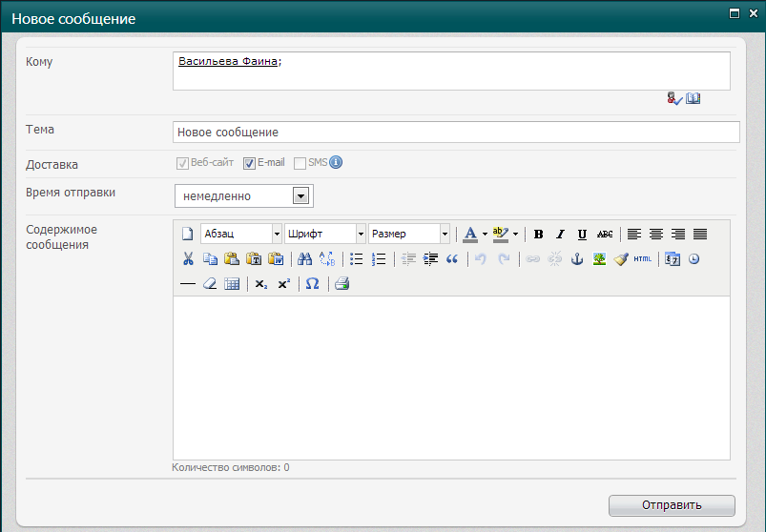
Task: Copy the selection
Action: click(210, 258)
